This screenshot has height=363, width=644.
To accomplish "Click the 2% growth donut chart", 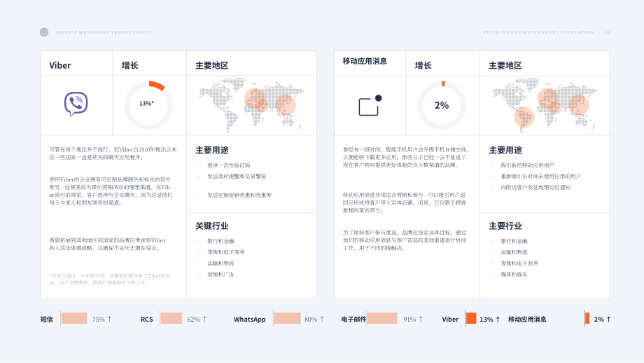I will [x=442, y=105].
